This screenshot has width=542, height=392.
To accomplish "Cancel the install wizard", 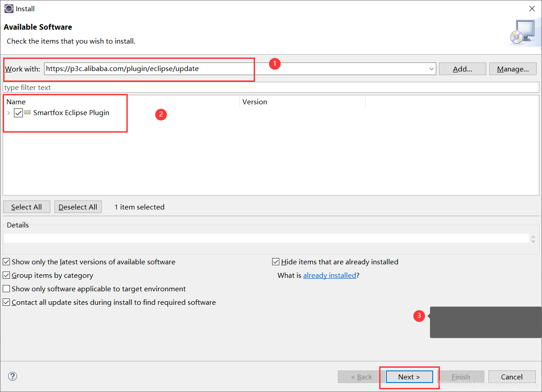I will point(512,377).
